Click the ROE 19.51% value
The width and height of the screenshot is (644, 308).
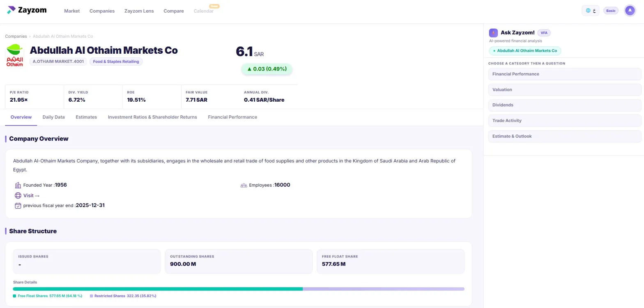click(x=136, y=100)
